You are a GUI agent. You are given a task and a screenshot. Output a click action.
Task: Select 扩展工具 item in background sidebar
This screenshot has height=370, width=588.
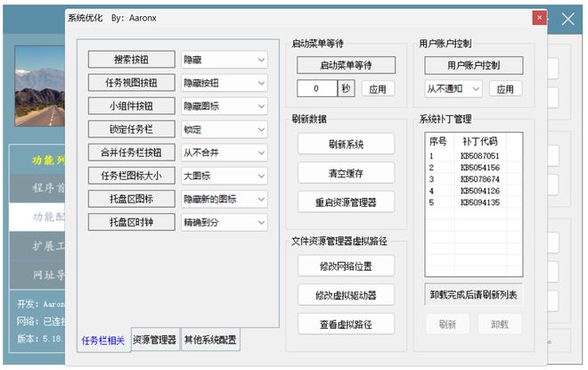pyautogui.click(x=37, y=246)
